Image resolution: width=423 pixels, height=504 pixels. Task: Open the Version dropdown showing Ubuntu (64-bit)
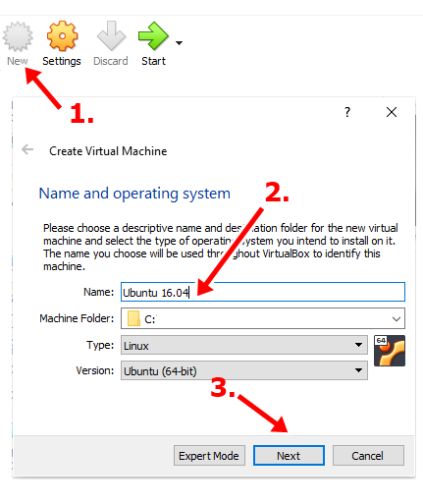pos(244,370)
